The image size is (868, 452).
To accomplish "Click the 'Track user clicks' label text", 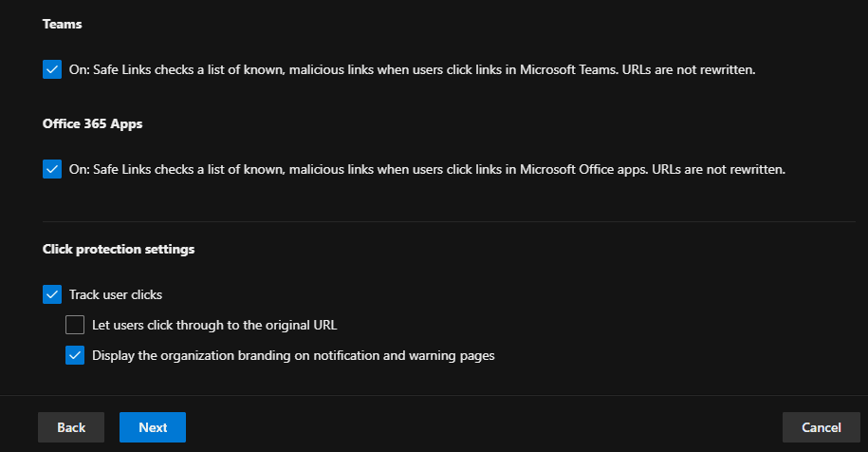I will coord(116,294).
